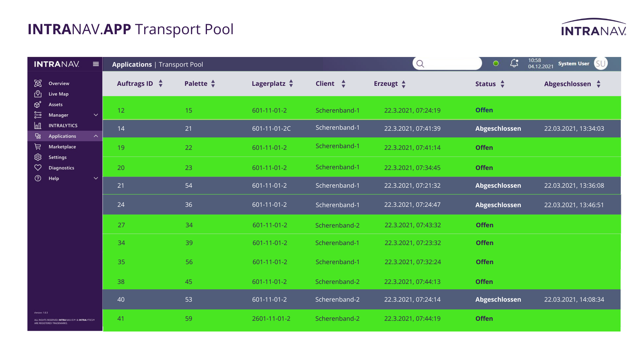Select the Applications grid icon
Viewport: 644px width, 362px height.
pyautogui.click(x=38, y=136)
